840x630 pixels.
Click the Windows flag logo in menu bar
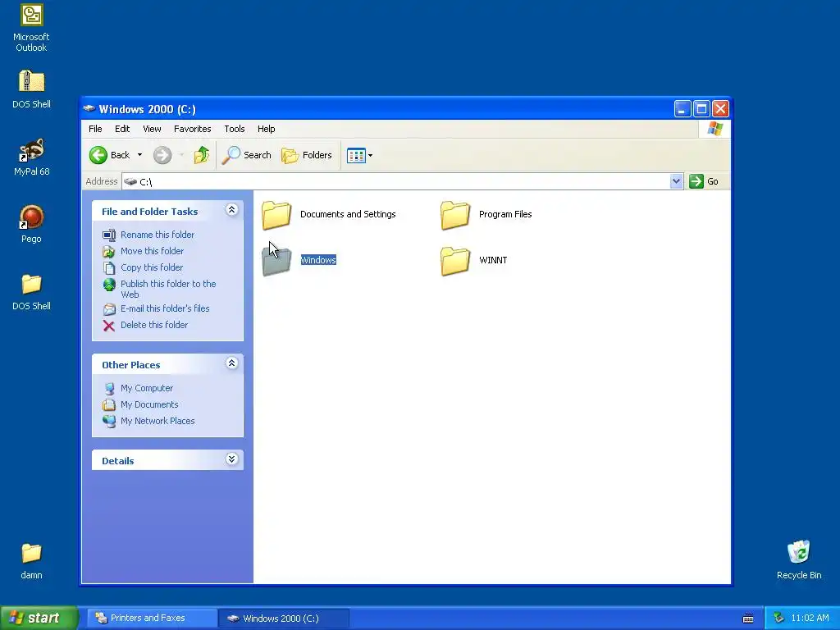(x=715, y=129)
